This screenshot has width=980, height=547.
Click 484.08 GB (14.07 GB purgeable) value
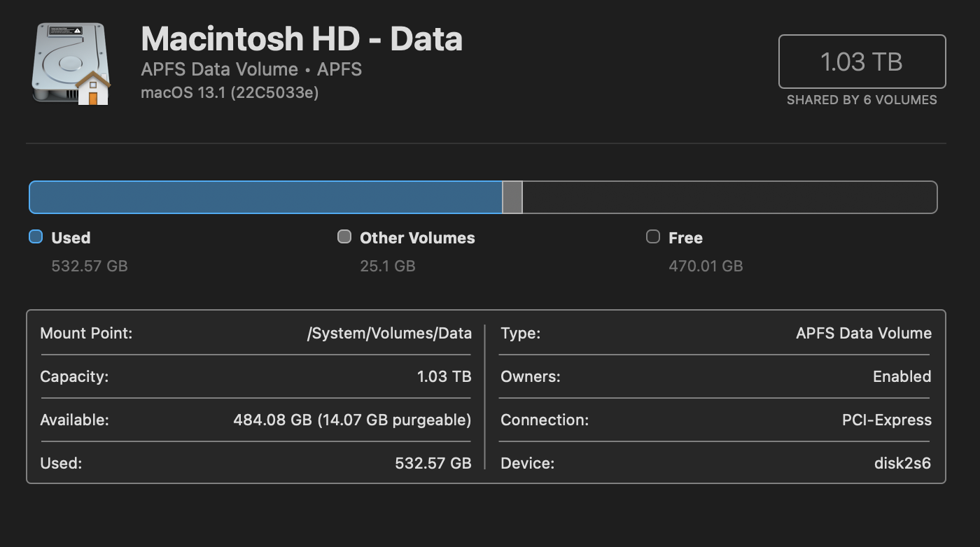(352, 420)
